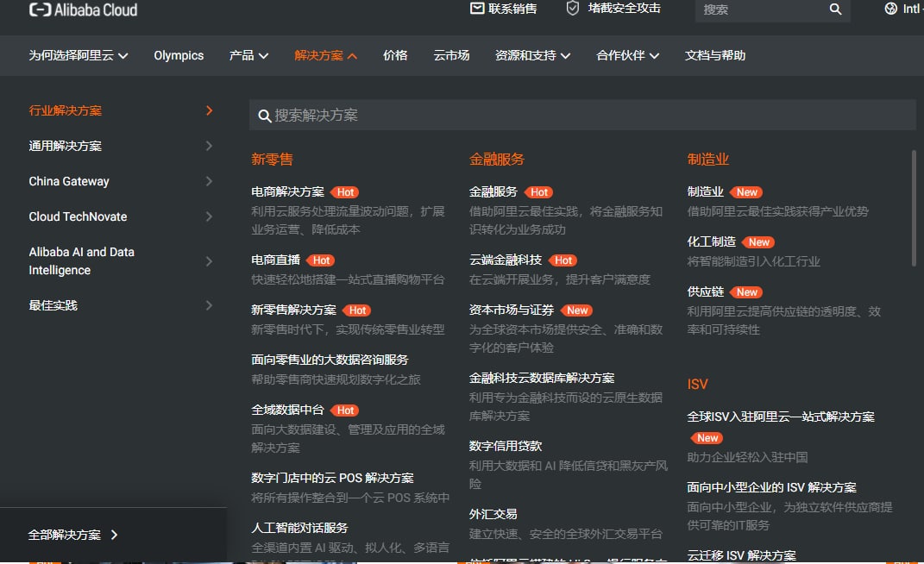This screenshot has height=564, width=924.
Task: Click the orange 制造业 category heading
Action: click(707, 160)
